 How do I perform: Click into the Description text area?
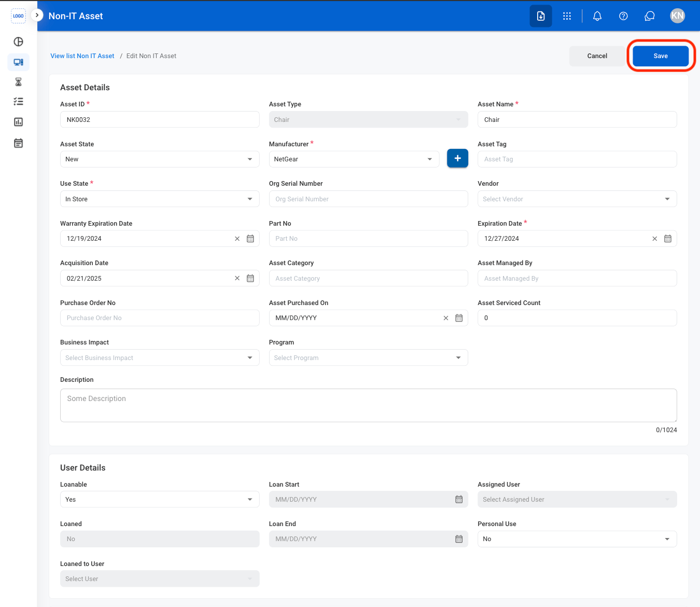[x=369, y=405]
